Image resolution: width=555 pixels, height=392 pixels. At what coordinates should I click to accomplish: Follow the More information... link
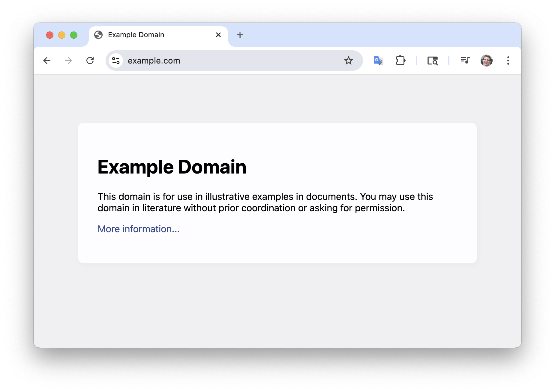[139, 229]
